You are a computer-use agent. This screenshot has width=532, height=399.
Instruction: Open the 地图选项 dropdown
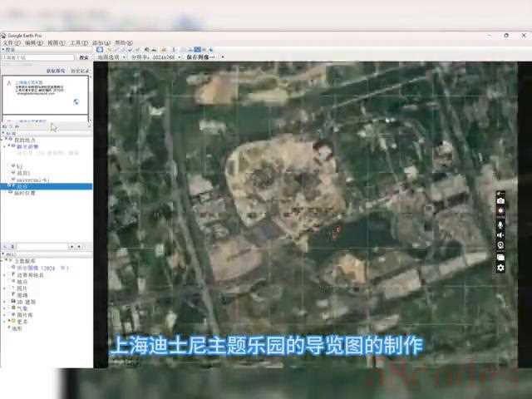pos(111,57)
